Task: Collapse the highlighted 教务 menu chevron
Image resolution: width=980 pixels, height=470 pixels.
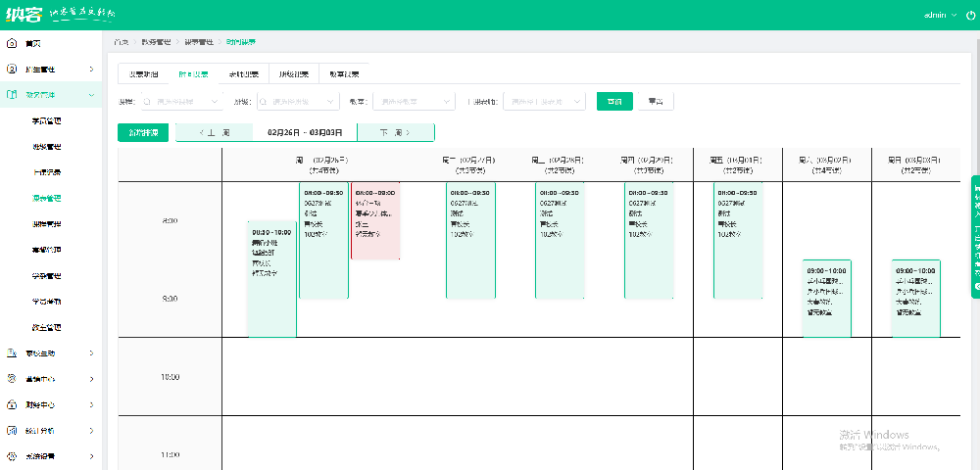Action: [x=91, y=95]
